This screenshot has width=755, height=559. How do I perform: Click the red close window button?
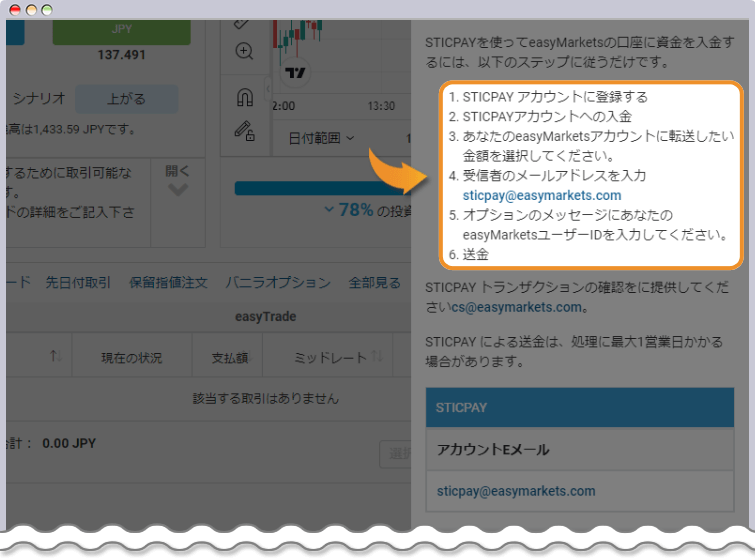15,10
